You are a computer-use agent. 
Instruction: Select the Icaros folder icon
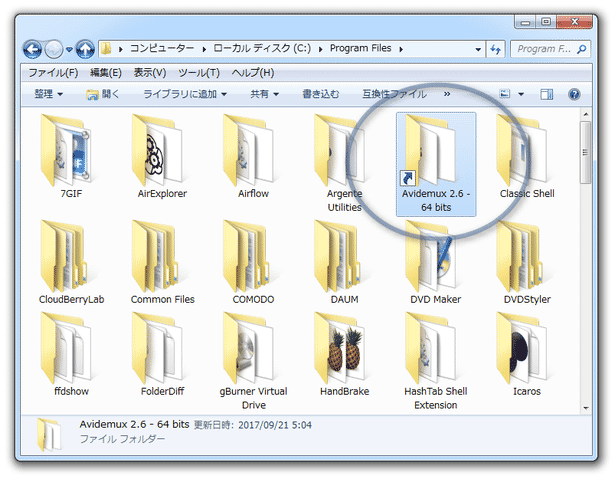(x=522, y=348)
